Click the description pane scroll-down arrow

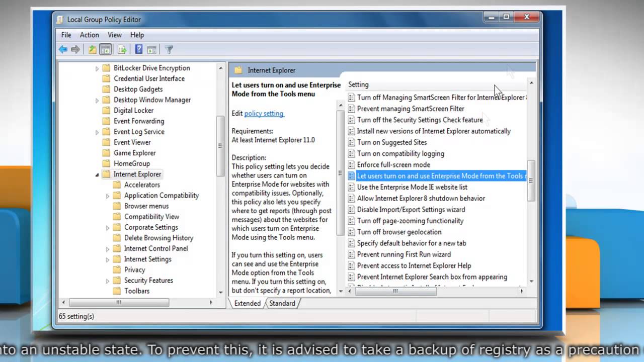341,291
